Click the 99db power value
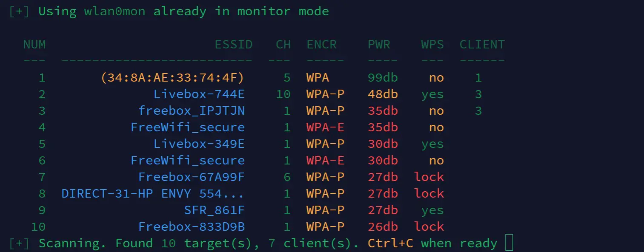Viewport: 644px width, 252px height. tap(383, 78)
